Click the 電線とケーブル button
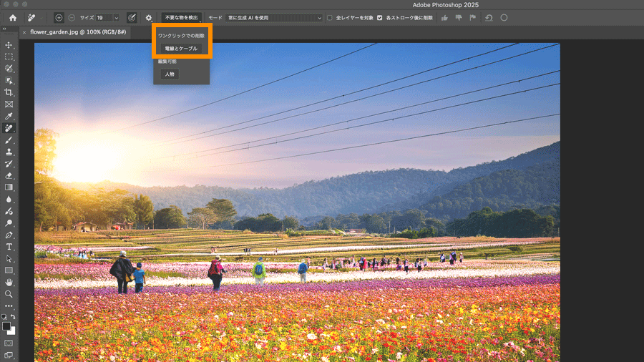Viewport: 644px width, 362px height. [181, 49]
